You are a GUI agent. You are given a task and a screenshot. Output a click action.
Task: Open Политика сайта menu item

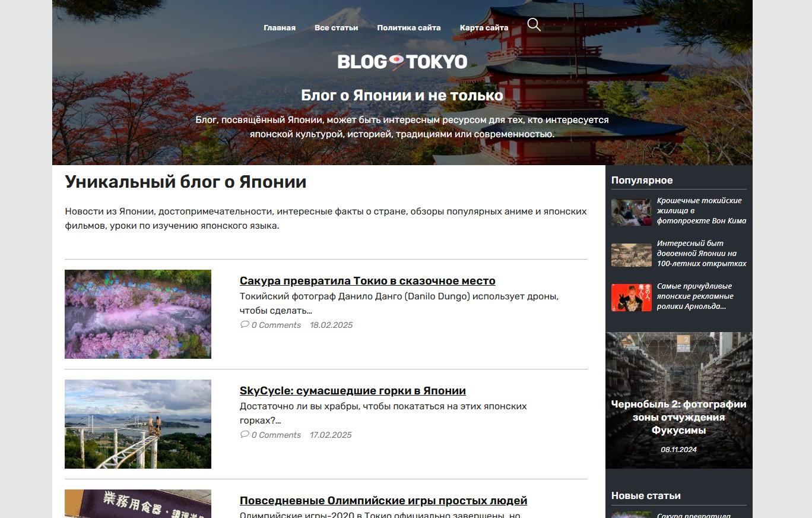(x=409, y=27)
